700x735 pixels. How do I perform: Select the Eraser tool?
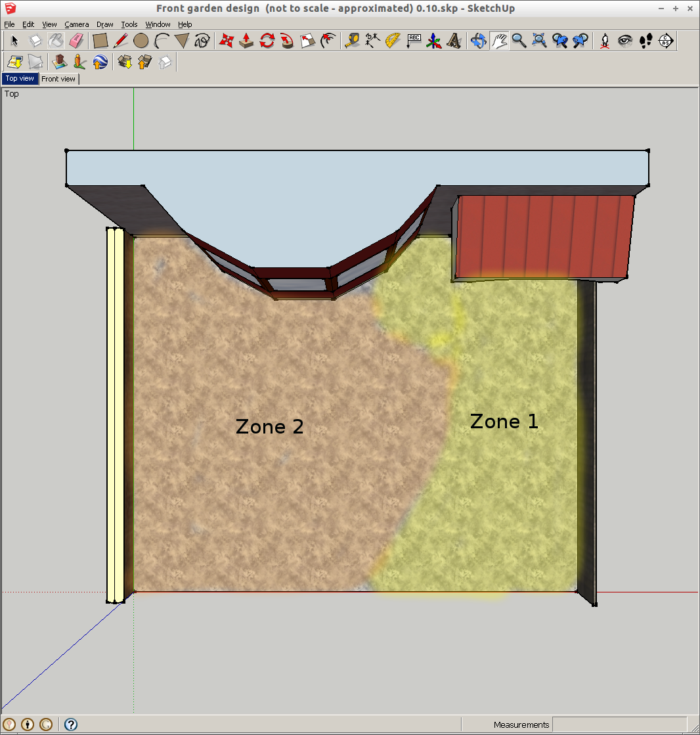(x=77, y=41)
